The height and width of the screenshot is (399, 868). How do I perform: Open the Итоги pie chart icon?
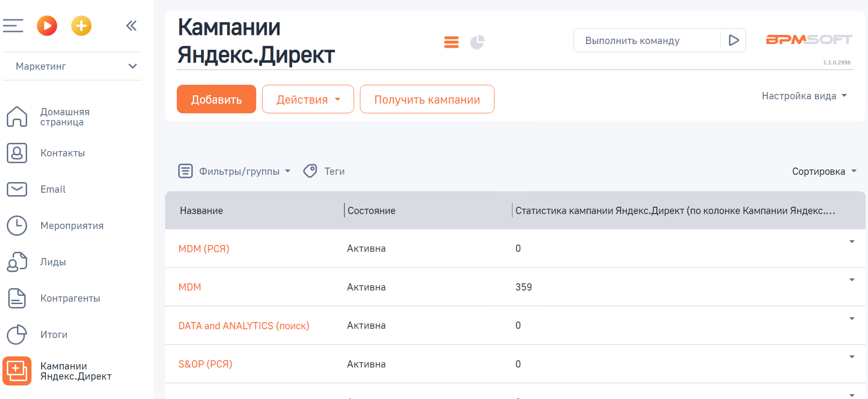[x=17, y=335]
